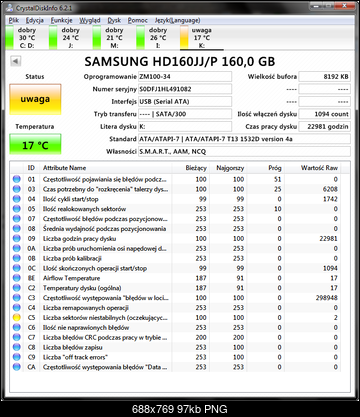Click the Najgorszy column header
360x417 pixels.
[228, 168]
